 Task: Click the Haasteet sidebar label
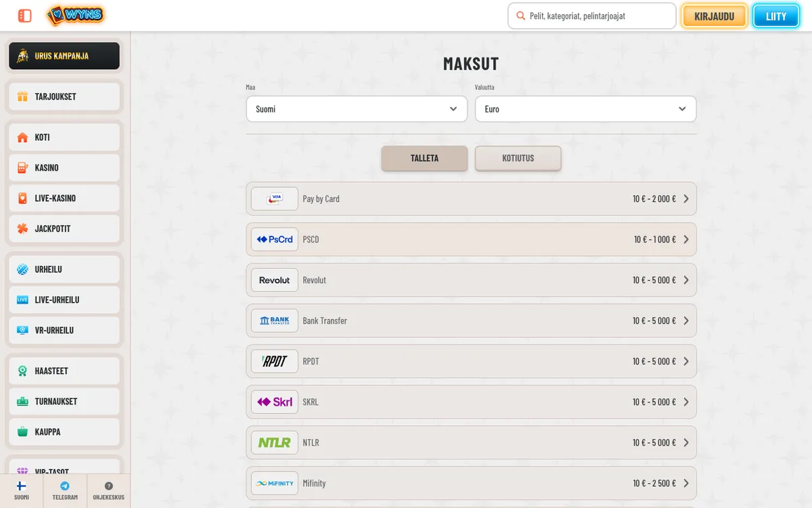click(51, 371)
